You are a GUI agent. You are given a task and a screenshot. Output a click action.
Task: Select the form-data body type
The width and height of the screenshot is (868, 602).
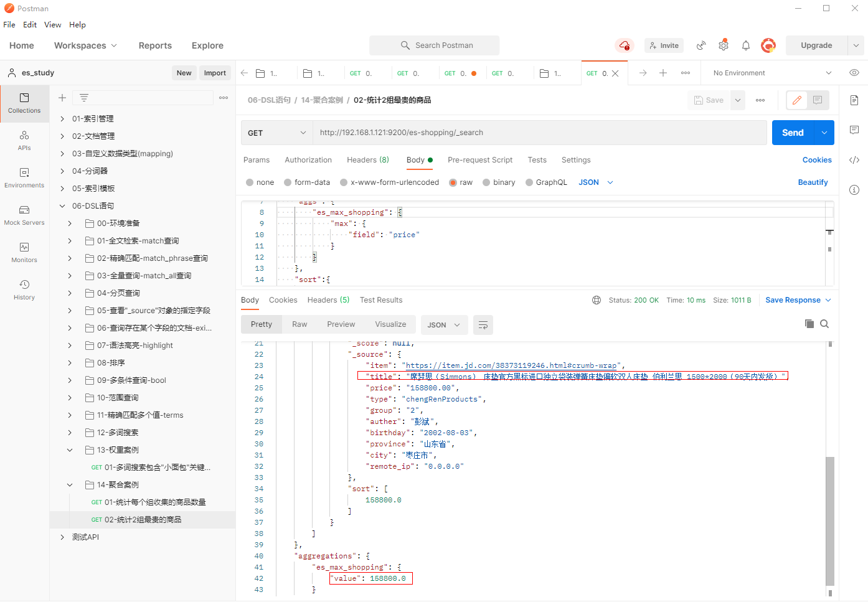coord(288,182)
